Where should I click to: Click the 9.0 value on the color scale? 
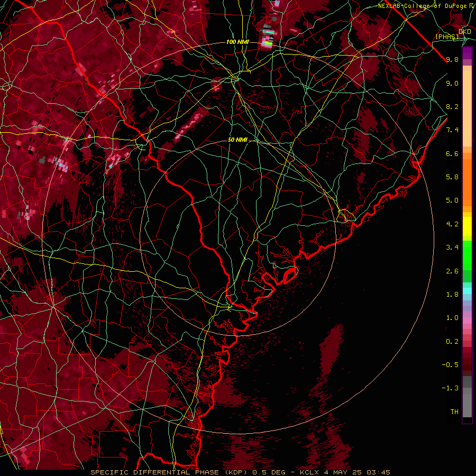pos(452,83)
